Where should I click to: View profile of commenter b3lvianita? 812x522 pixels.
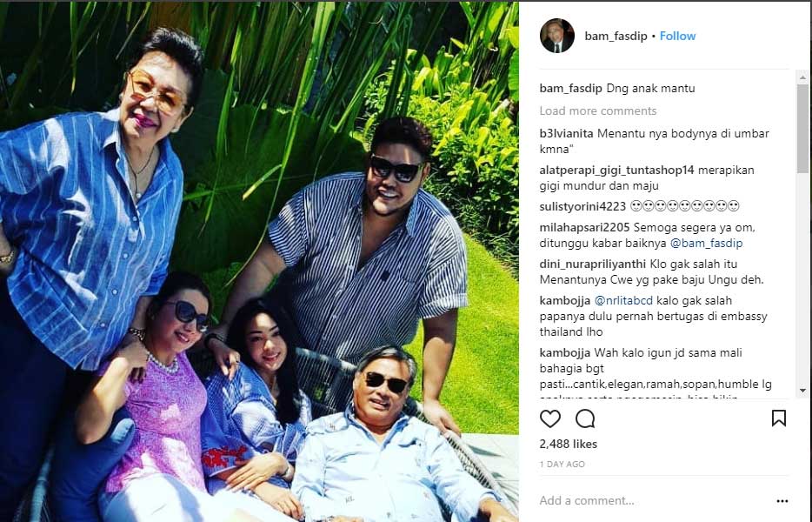pyautogui.click(x=566, y=133)
